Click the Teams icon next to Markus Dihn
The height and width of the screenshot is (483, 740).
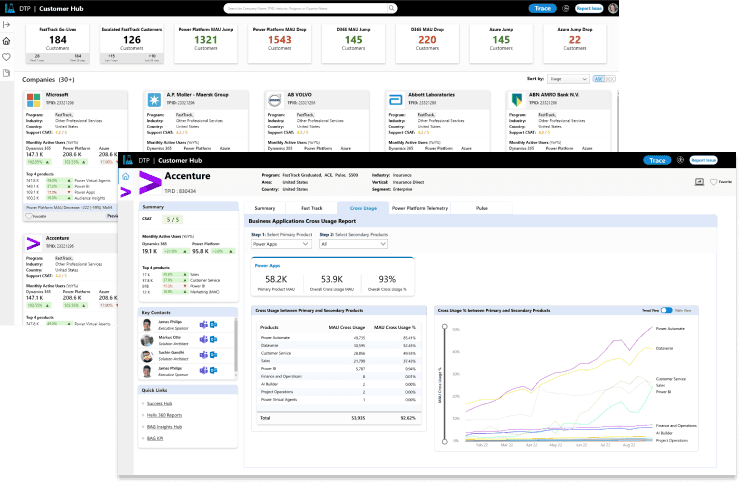click(203, 340)
